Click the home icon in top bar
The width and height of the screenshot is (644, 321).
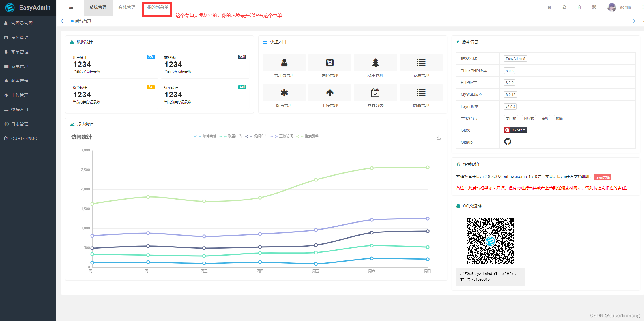pyautogui.click(x=549, y=7)
